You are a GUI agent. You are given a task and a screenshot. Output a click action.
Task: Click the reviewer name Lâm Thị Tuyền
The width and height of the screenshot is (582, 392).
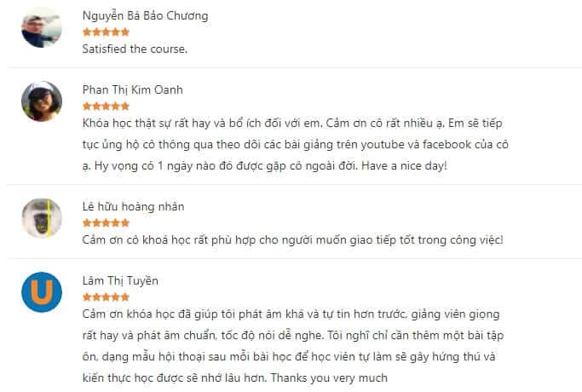pos(120,281)
